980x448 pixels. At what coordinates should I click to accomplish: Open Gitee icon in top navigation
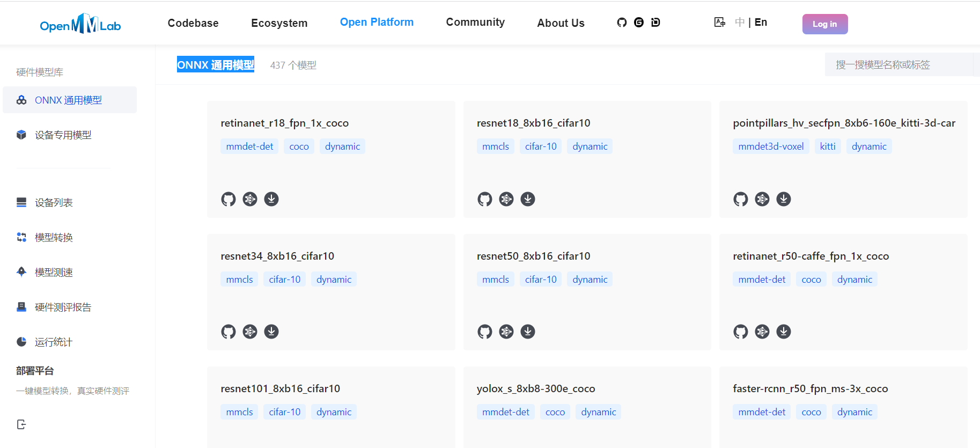(x=639, y=23)
